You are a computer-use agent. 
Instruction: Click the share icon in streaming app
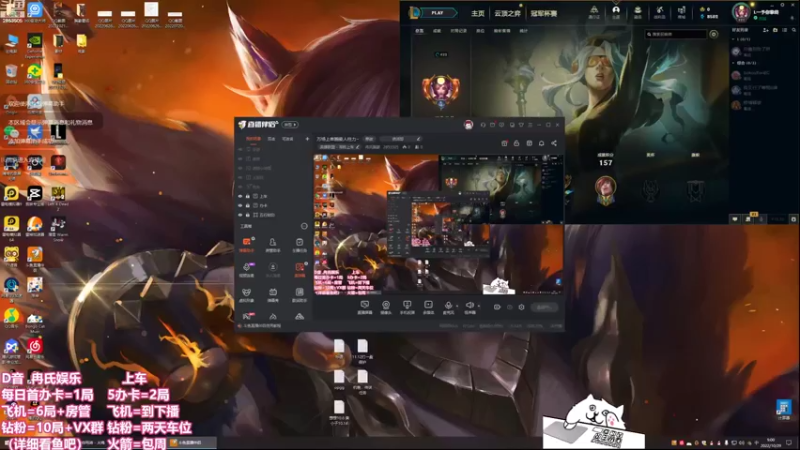[x=554, y=143]
